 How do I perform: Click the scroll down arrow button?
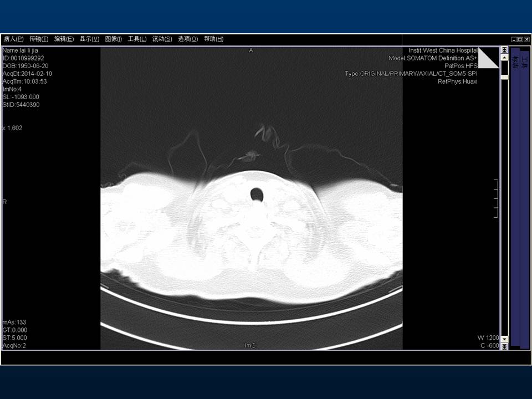coord(504,339)
